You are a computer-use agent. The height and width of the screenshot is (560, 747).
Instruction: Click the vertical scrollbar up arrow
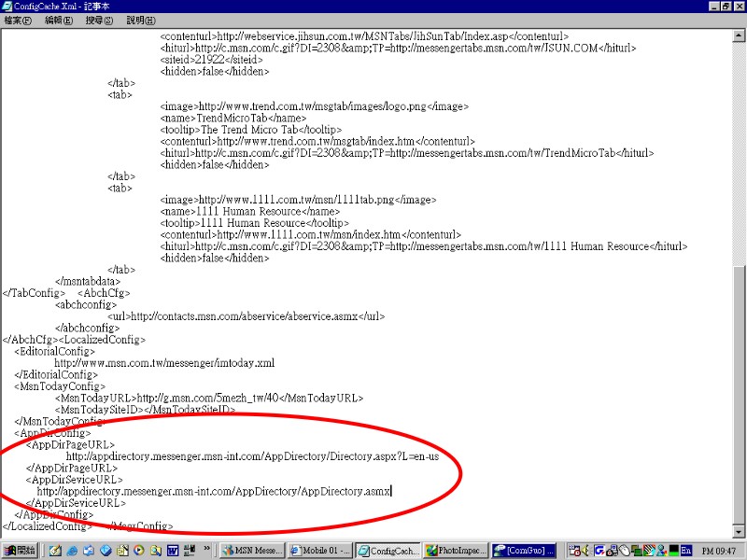point(739,35)
